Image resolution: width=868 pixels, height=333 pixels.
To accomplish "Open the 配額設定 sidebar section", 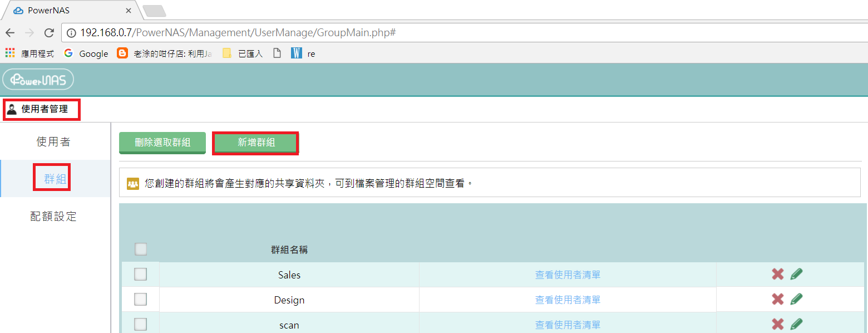I will coord(53,216).
